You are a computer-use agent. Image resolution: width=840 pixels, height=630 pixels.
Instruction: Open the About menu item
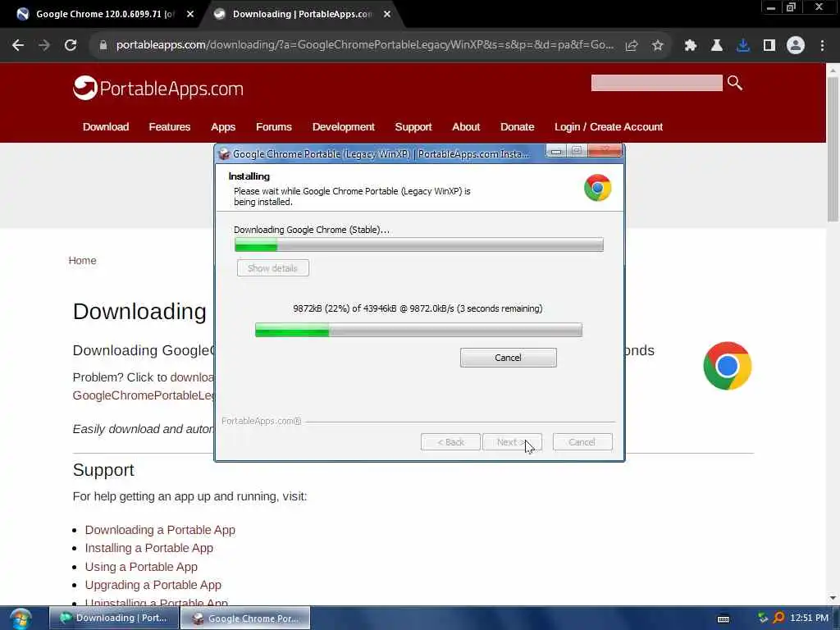(x=466, y=127)
